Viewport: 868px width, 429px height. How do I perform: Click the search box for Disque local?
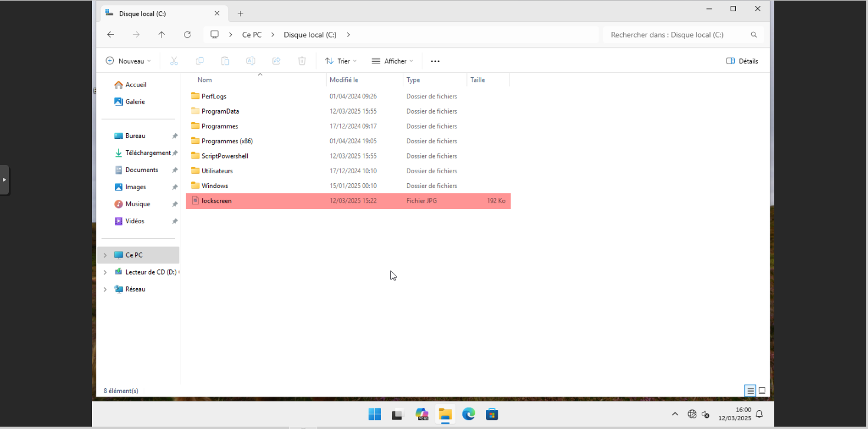coord(678,35)
